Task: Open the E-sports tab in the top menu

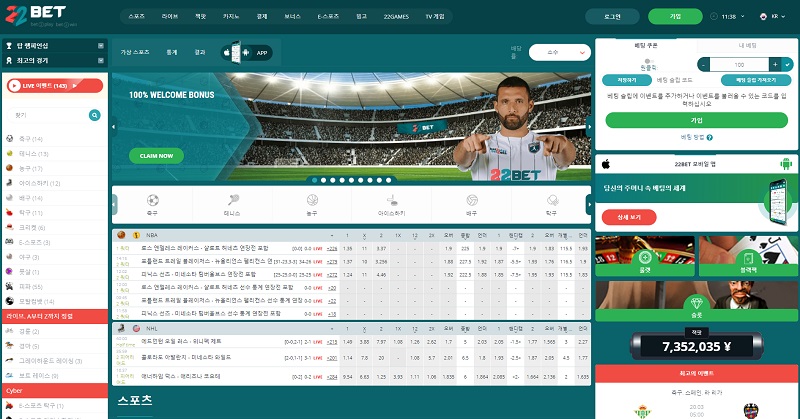Action: point(328,16)
